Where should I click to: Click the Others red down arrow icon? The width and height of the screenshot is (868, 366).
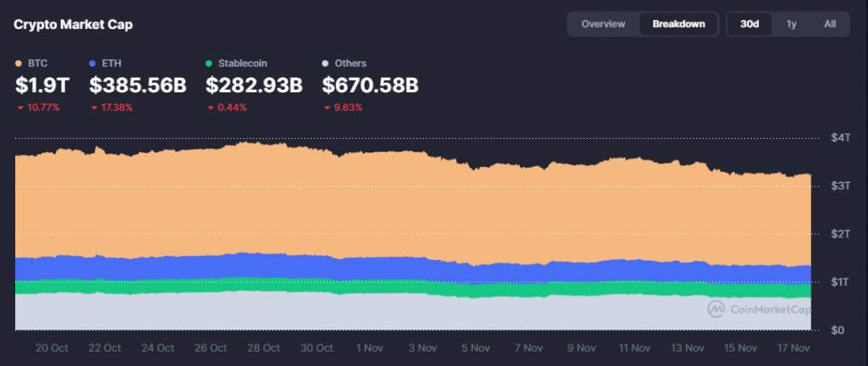pos(326,108)
